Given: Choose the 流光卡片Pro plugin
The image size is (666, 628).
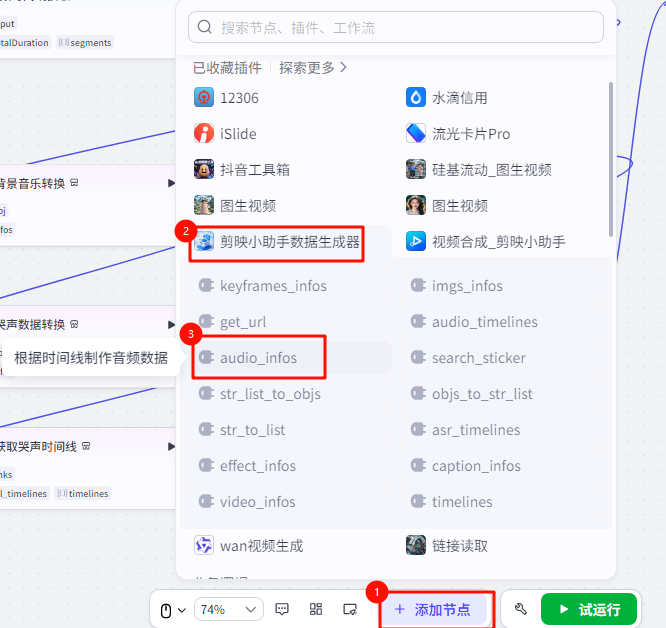Looking at the screenshot, I should (x=416, y=134).
